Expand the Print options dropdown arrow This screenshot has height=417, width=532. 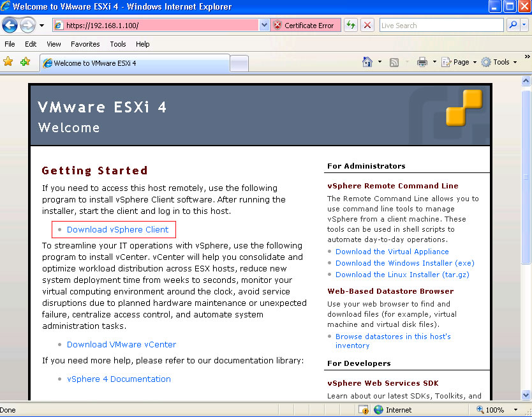point(434,62)
